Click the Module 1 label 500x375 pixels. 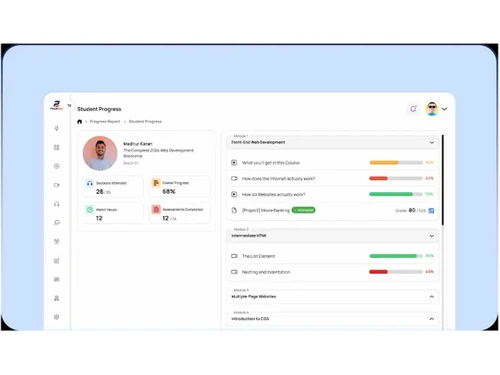click(x=241, y=136)
